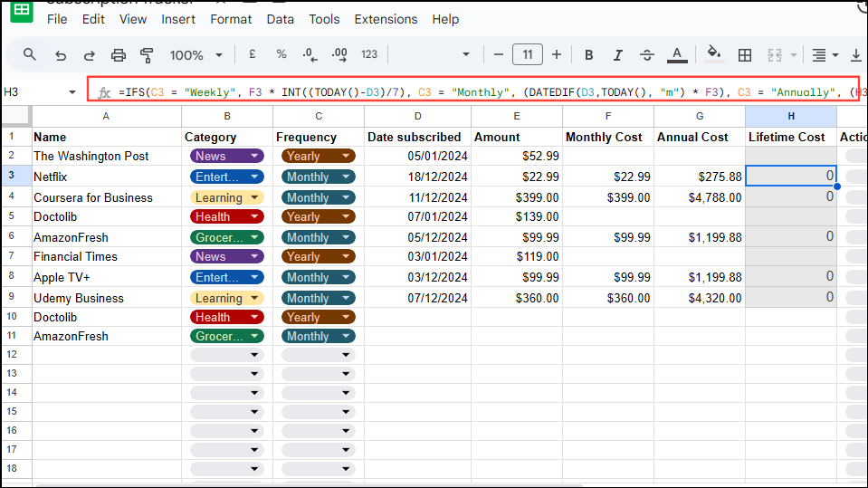The width and height of the screenshot is (868, 488).
Task: Select column H header
Action: [x=790, y=116]
